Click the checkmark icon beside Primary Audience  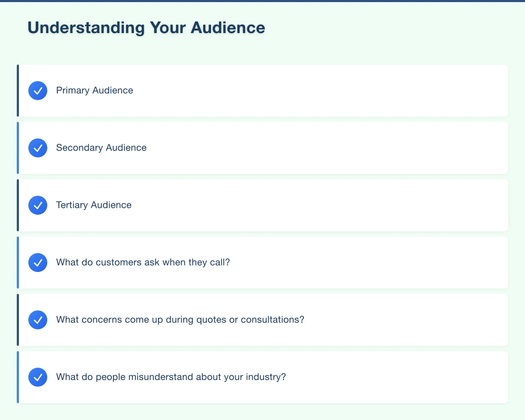tap(37, 90)
